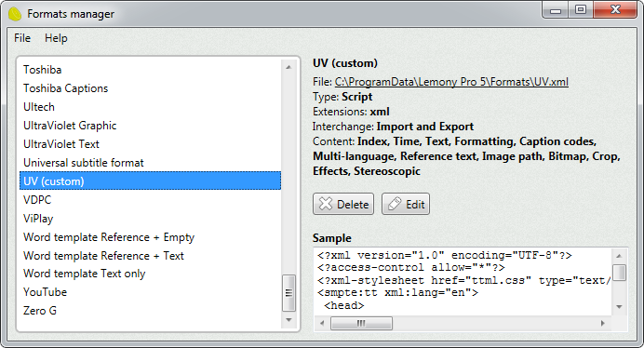Click the Lemony app icon in title bar

click(15, 14)
